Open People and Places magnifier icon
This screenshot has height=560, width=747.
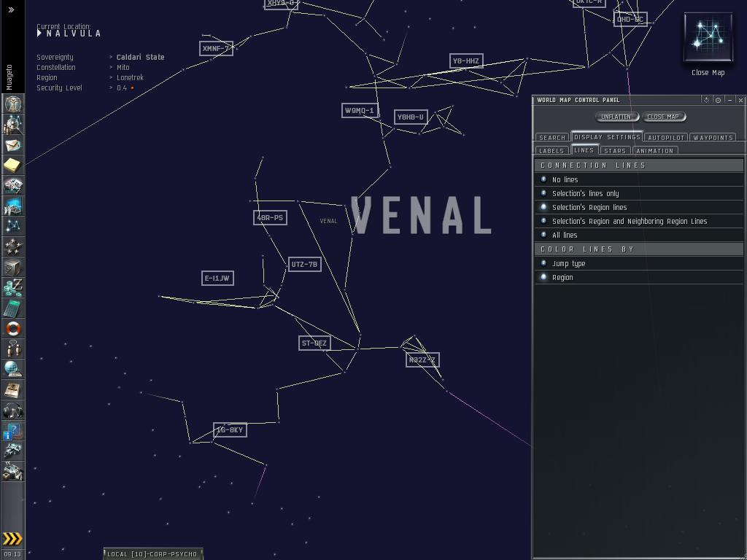pyautogui.click(x=13, y=124)
